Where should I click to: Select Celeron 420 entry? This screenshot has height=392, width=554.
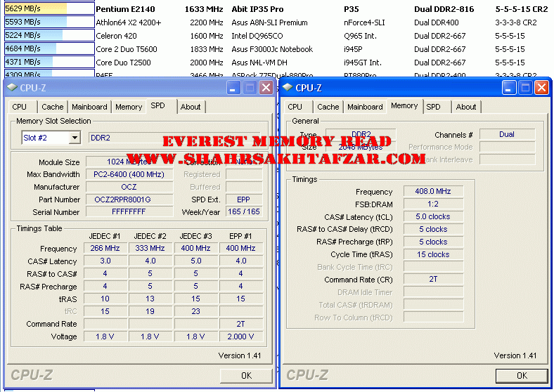click(x=116, y=36)
